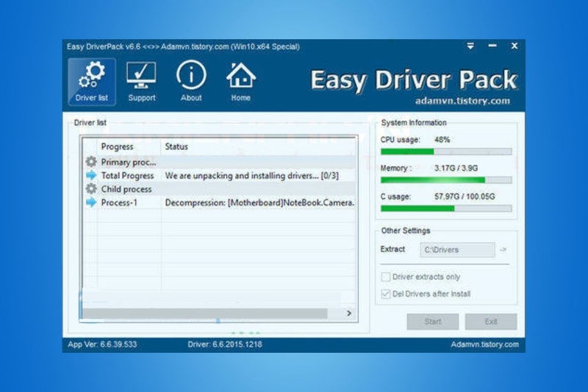Image resolution: width=588 pixels, height=392 pixels.
Task: Open the Support monitor icon
Action: click(x=141, y=82)
